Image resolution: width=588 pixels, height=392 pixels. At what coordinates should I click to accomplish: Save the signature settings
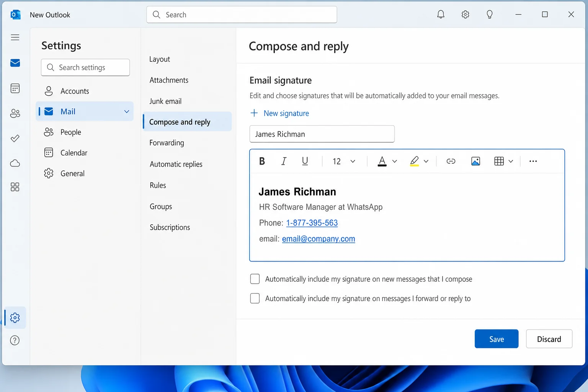coord(497,339)
